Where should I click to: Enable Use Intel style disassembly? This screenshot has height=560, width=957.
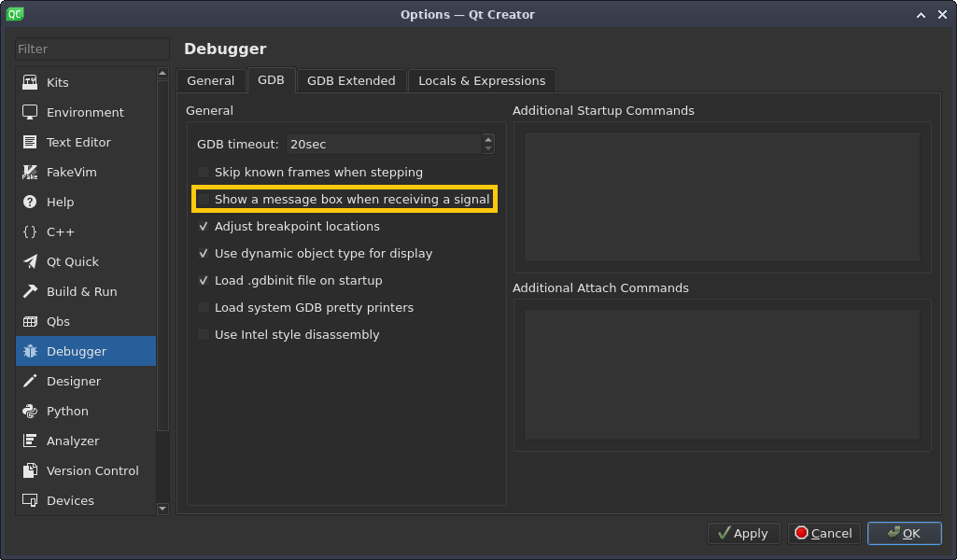coord(203,334)
